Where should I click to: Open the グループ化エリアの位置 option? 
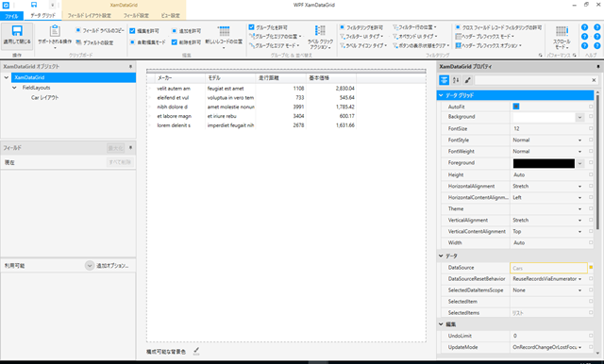pyautogui.click(x=275, y=37)
